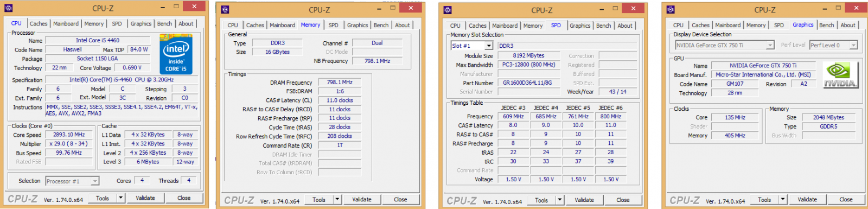Viewport: 868px width, 209px height.
Task: Select SPD tab in Memory-tab window
Action: 333,25
